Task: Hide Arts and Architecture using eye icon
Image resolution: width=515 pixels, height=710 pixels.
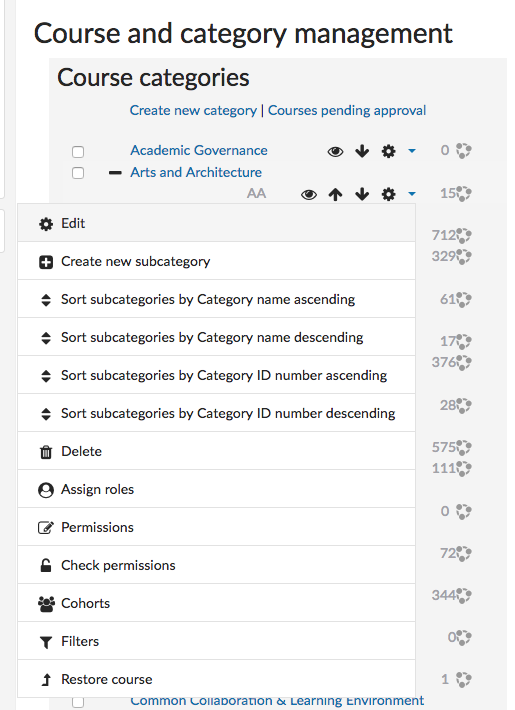Action: coord(309,195)
